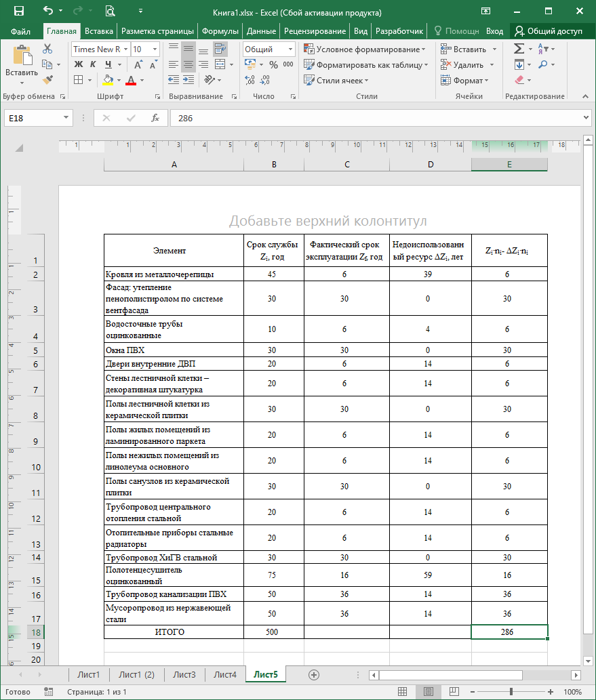Viewport: 596px width, 700px height.
Task: Expand the Name Box dropdown
Action: tap(66, 118)
